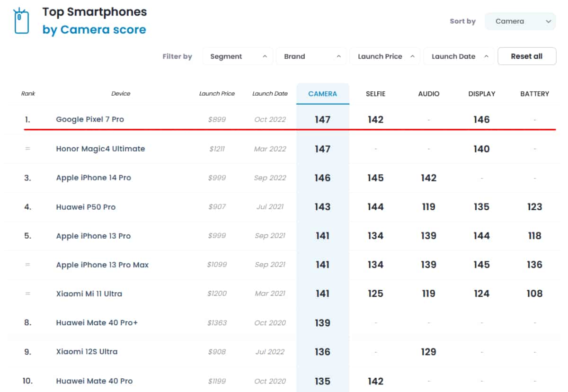
Task: Click the DISPLAY column header
Action: point(481,94)
